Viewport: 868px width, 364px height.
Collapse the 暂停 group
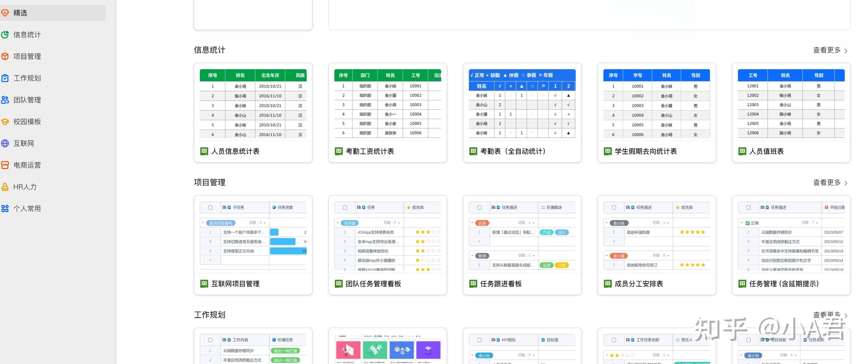(472, 256)
